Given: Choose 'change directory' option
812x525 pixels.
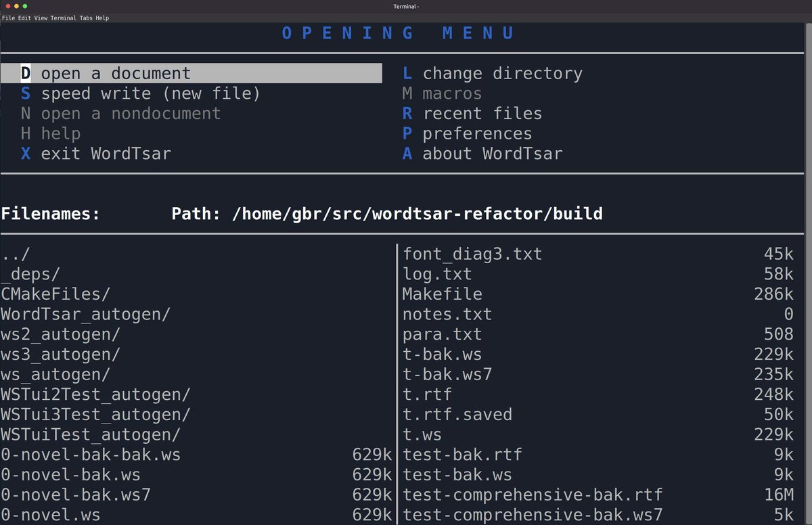Looking at the screenshot, I should [493, 73].
